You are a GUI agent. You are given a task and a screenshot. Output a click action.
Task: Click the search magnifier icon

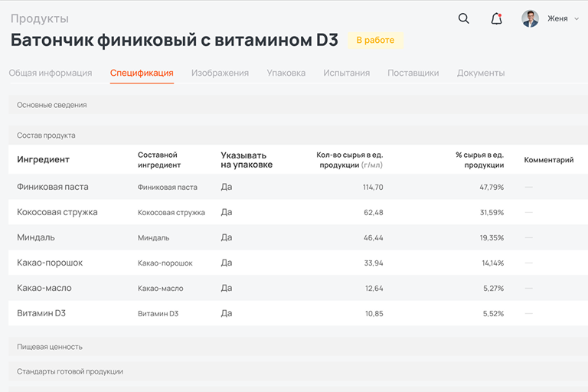tap(463, 19)
